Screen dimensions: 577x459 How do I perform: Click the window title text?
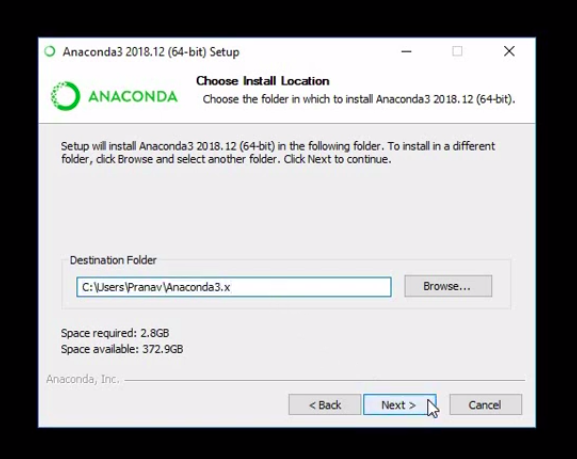pos(151,52)
